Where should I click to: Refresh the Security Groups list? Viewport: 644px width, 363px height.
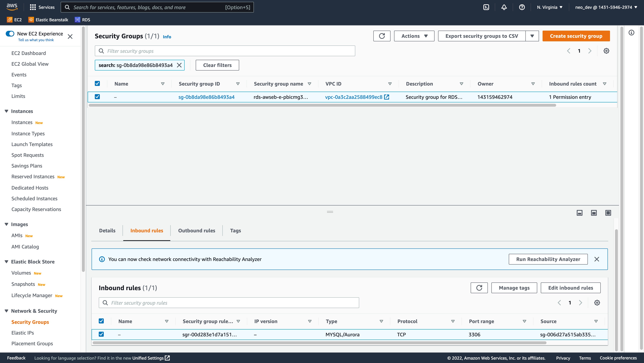tap(382, 36)
